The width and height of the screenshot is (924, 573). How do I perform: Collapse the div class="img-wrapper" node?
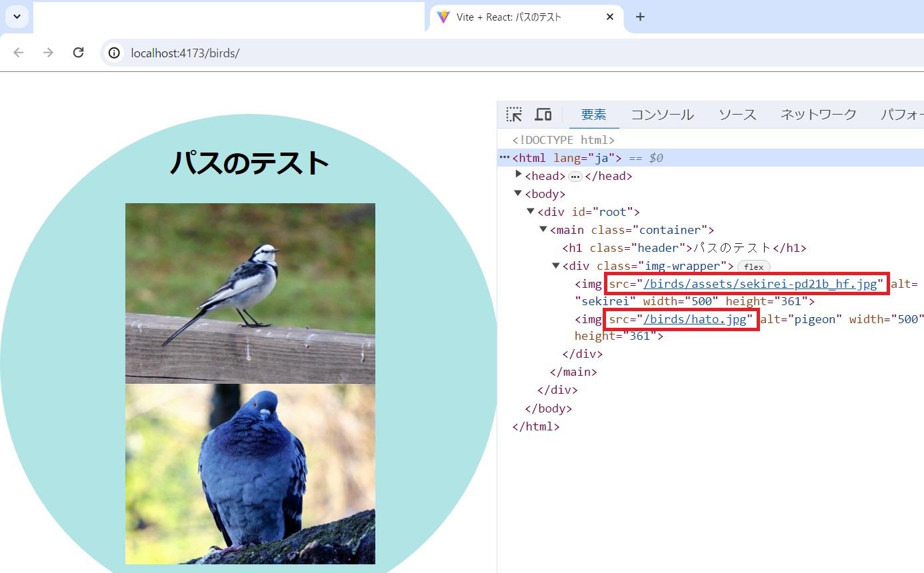coord(556,265)
